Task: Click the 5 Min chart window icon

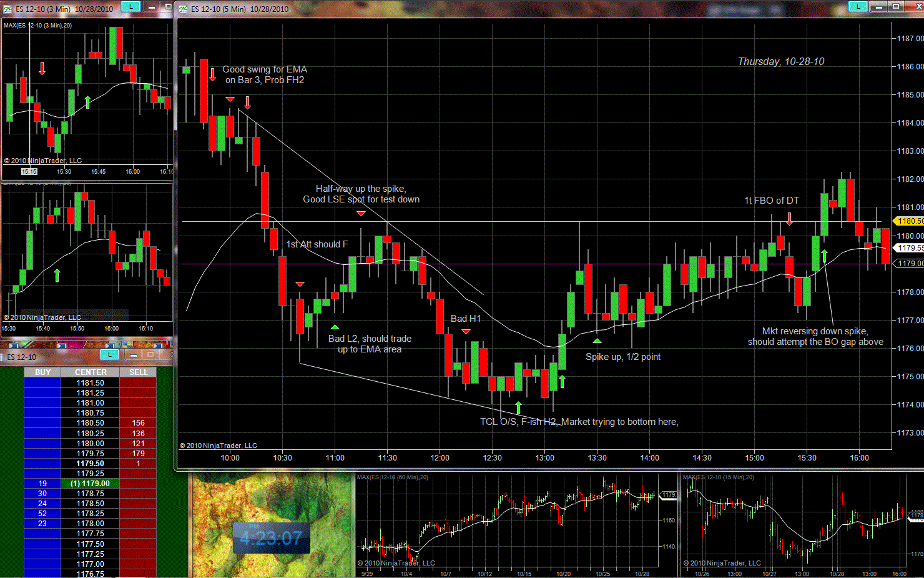Action: click(x=183, y=9)
